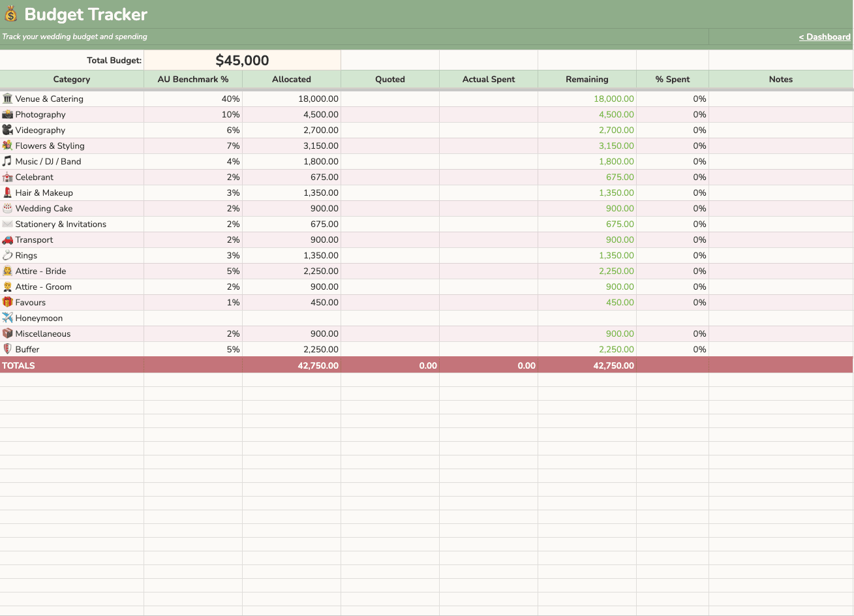Click the cake icon next to Wedding Cake
The height and width of the screenshot is (616, 854).
tap(8, 208)
